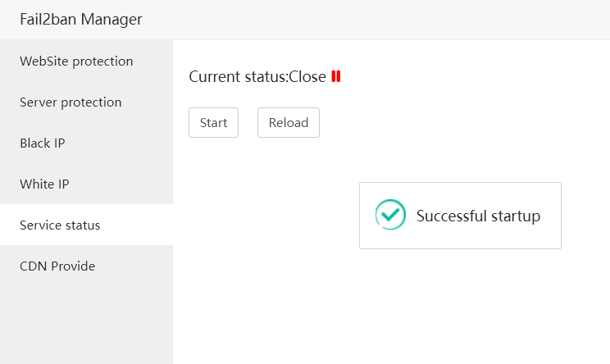Click the Fail2ban Manager title

(x=81, y=20)
